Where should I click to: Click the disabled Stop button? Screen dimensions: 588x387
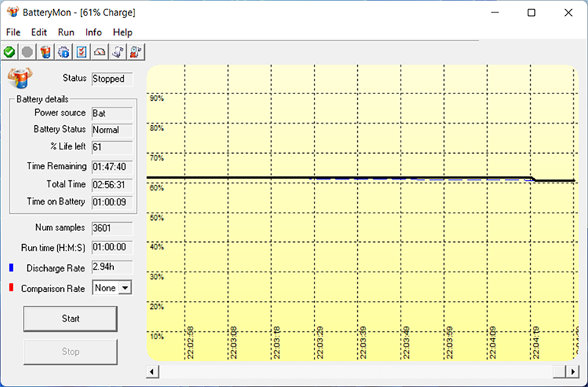[71, 352]
